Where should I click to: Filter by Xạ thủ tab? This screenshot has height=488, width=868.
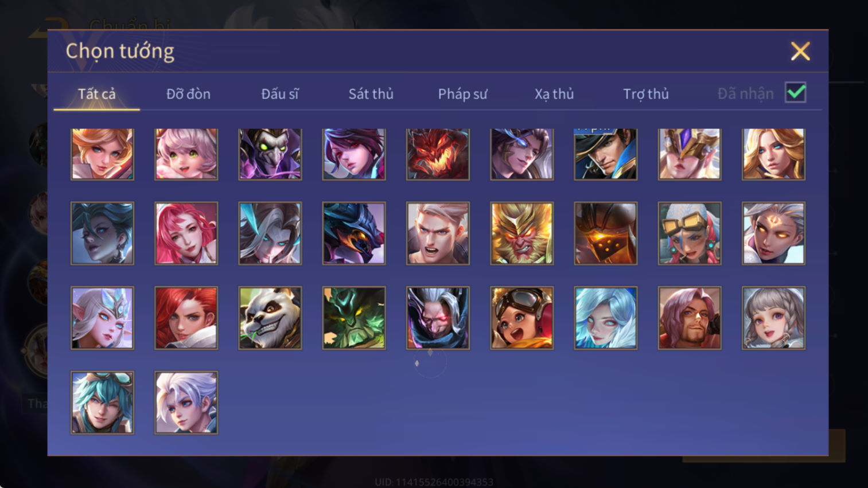tap(554, 94)
